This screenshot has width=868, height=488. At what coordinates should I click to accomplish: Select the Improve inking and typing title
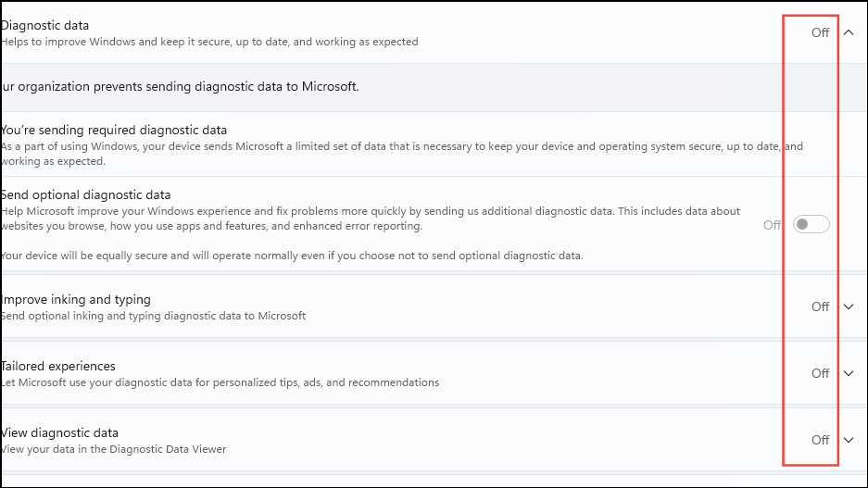(x=76, y=299)
